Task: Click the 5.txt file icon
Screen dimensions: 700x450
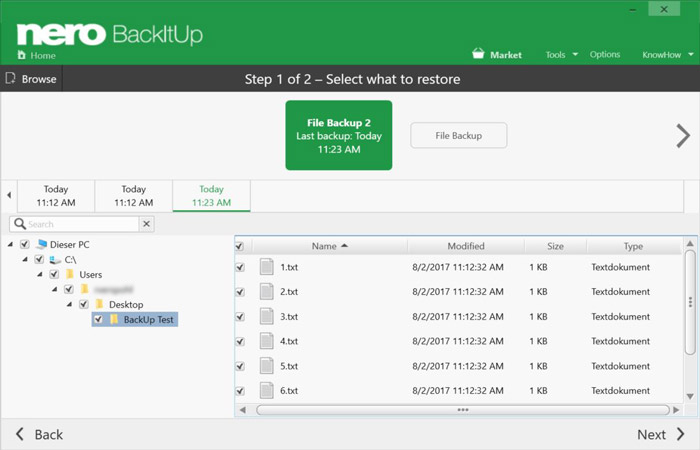Action: point(267,366)
